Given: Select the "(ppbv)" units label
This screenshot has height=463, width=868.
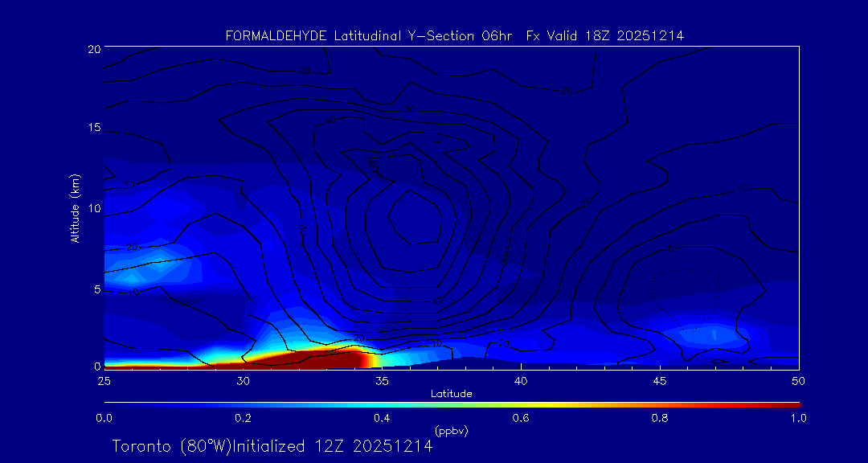Looking at the screenshot, I should pos(452,431).
